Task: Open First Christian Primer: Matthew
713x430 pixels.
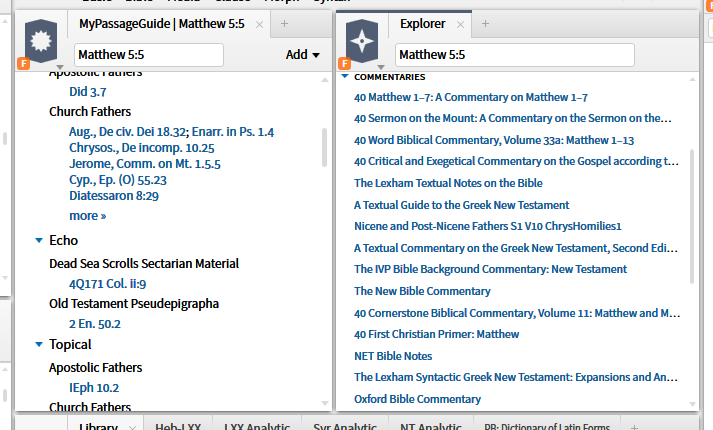Action: (437, 334)
